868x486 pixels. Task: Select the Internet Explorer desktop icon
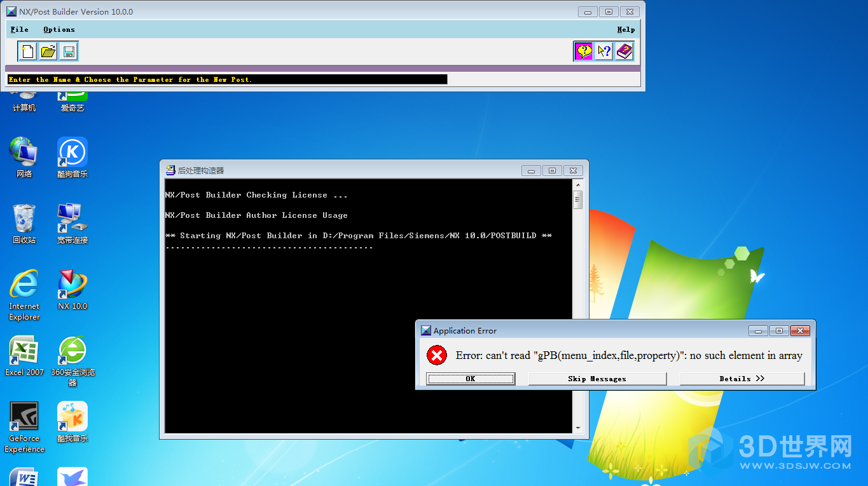[24, 295]
